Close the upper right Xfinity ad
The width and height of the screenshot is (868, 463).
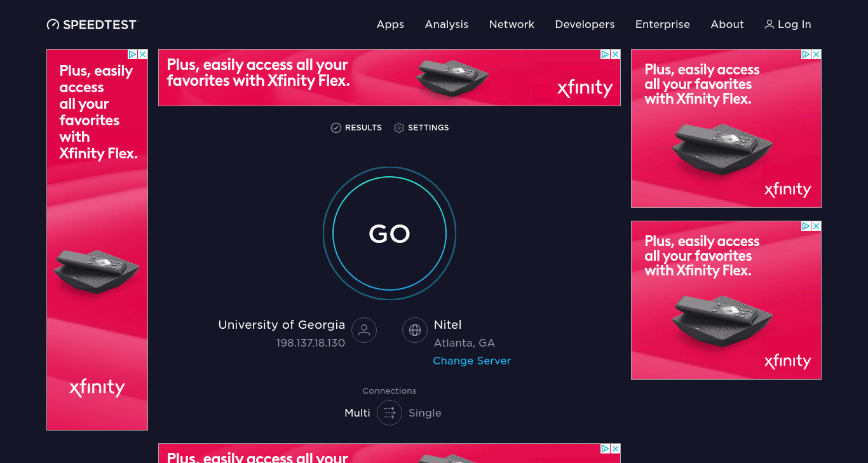coord(817,55)
